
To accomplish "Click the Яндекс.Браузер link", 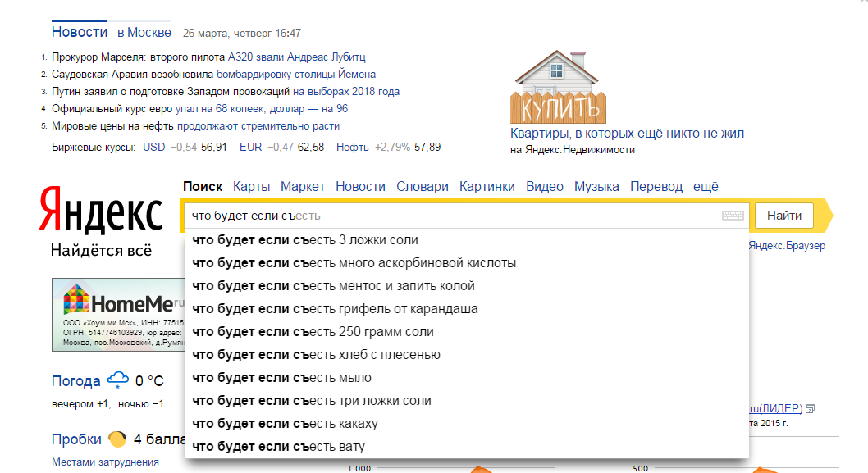I will [787, 246].
